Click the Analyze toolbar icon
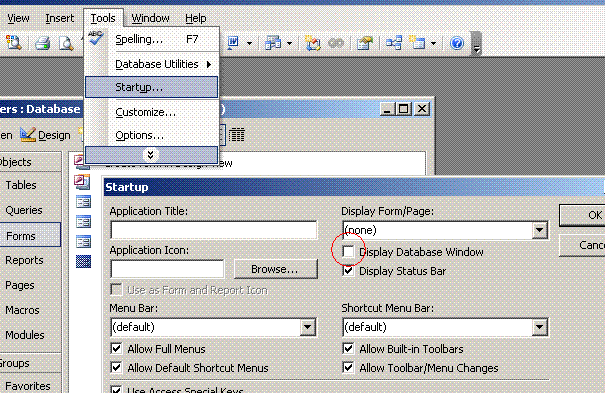 pos(273,43)
